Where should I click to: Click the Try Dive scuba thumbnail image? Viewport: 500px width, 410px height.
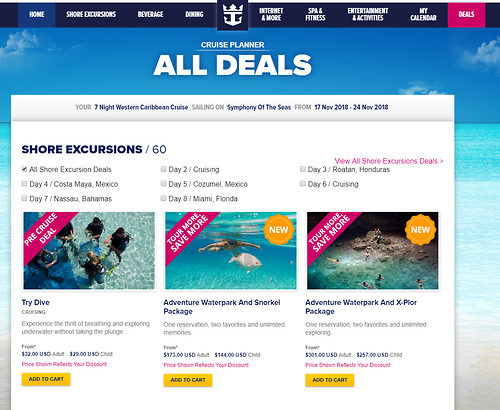coord(89,251)
